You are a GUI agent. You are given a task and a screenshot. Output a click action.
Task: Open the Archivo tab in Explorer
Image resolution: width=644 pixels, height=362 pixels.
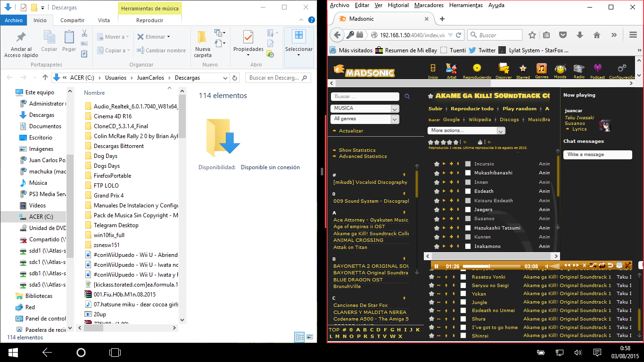point(14,20)
